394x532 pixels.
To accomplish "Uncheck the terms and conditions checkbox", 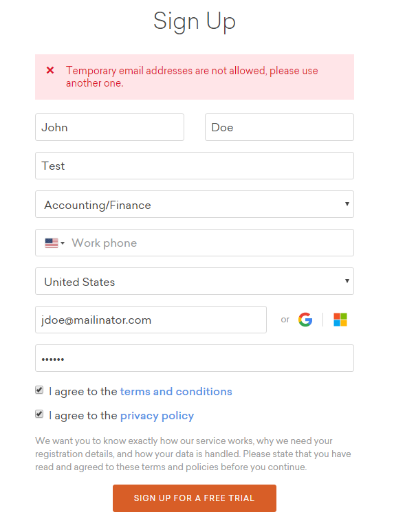I will point(39,390).
